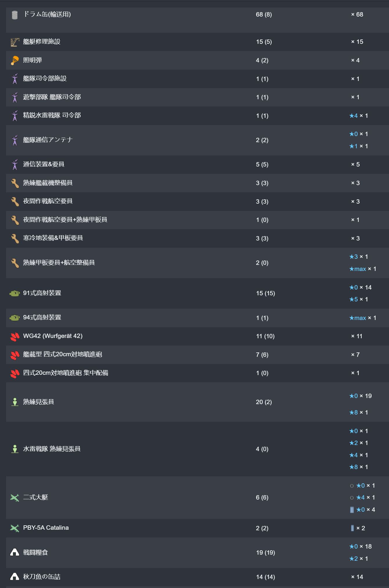Click the lookout icon for 熟練見張員
The height and width of the screenshot is (588, 389).
[15, 402]
